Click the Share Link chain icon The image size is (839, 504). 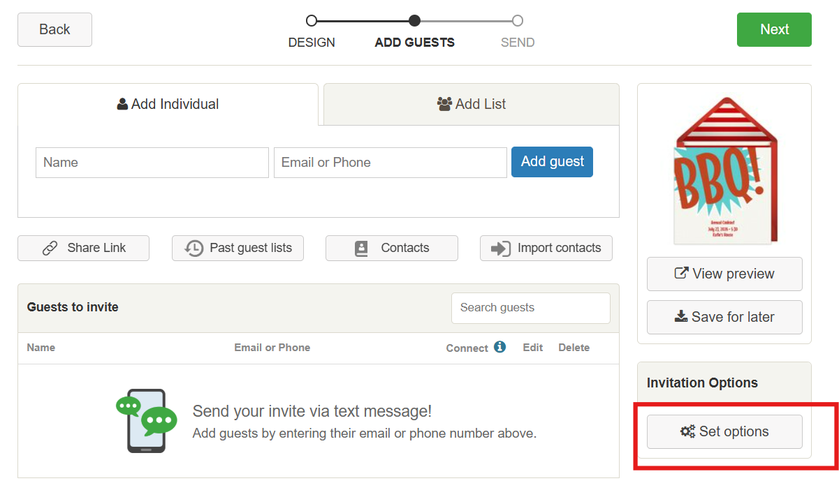(x=50, y=249)
